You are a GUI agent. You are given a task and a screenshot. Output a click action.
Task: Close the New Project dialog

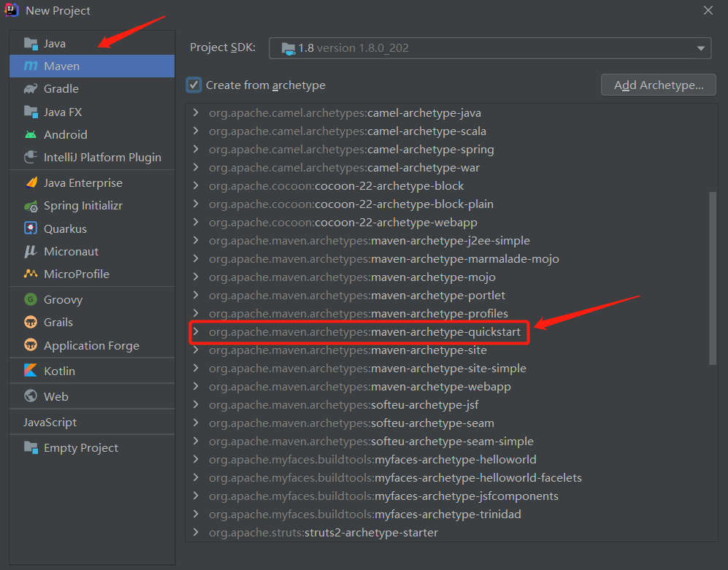click(708, 10)
